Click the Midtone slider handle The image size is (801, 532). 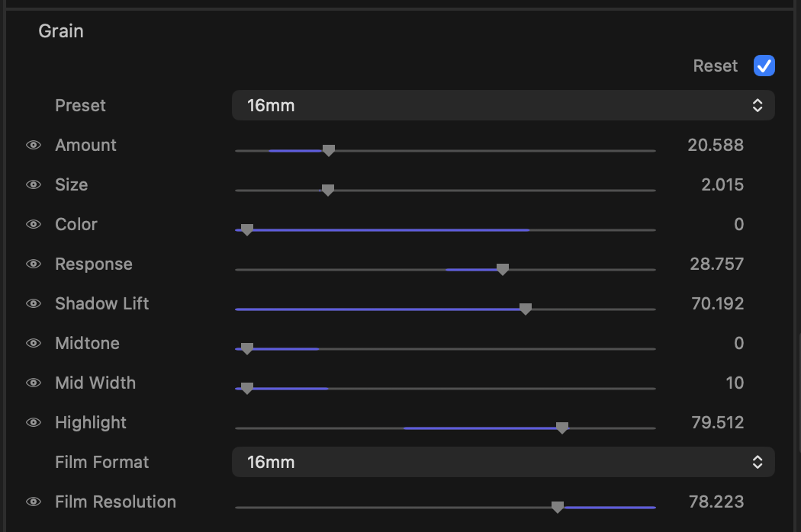(x=246, y=349)
